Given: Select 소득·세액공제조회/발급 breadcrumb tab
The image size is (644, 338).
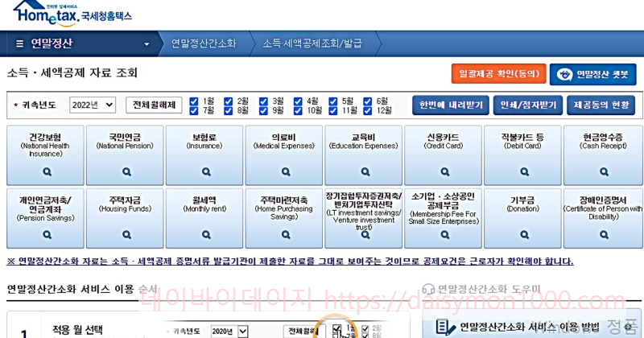Looking at the screenshot, I should [x=312, y=43].
